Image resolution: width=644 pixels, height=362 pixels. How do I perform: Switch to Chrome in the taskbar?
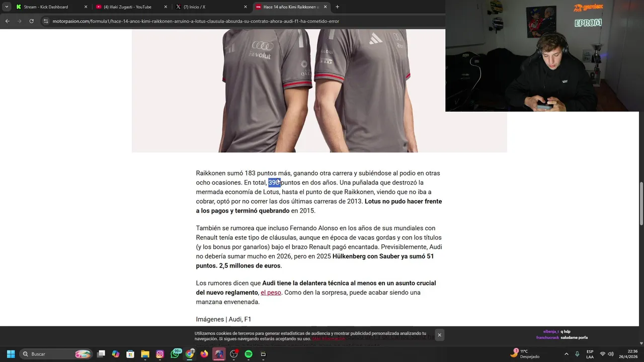coord(190,354)
